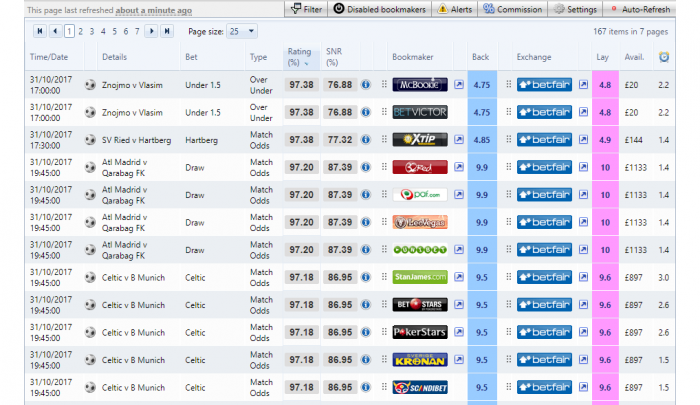Sort by Back column header
700x405 pixels.
tap(481, 57)
